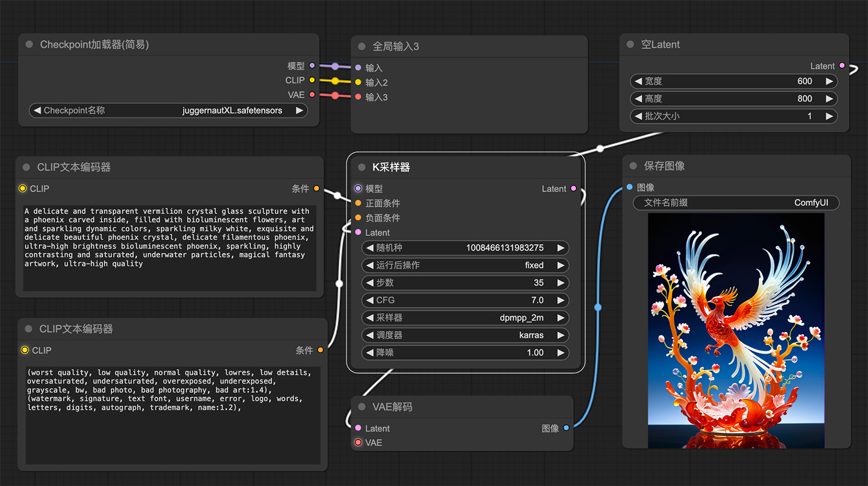Decrease 高度 value with left arrow
This screenshot has width=868, height=486.
click(x=638, y=98)
